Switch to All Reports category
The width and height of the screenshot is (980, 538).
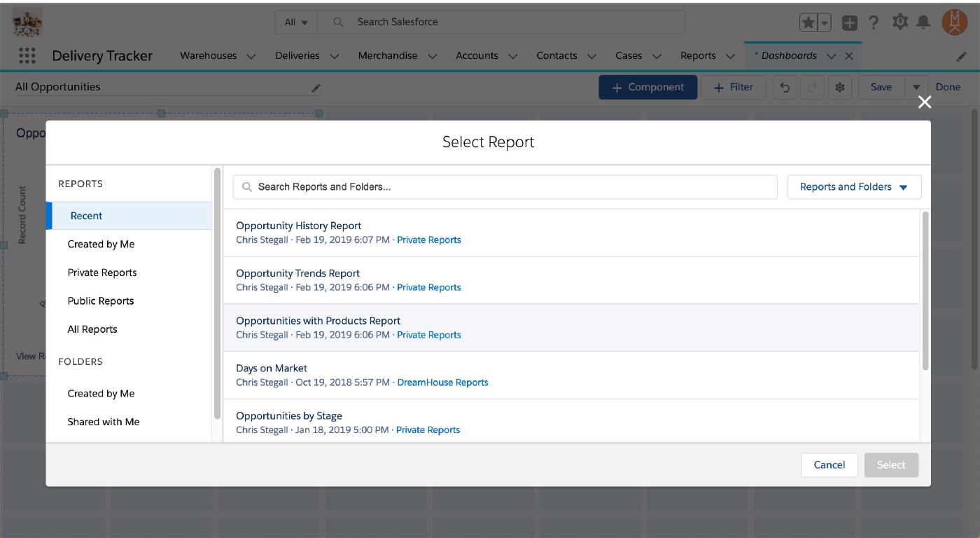[92, 329]
